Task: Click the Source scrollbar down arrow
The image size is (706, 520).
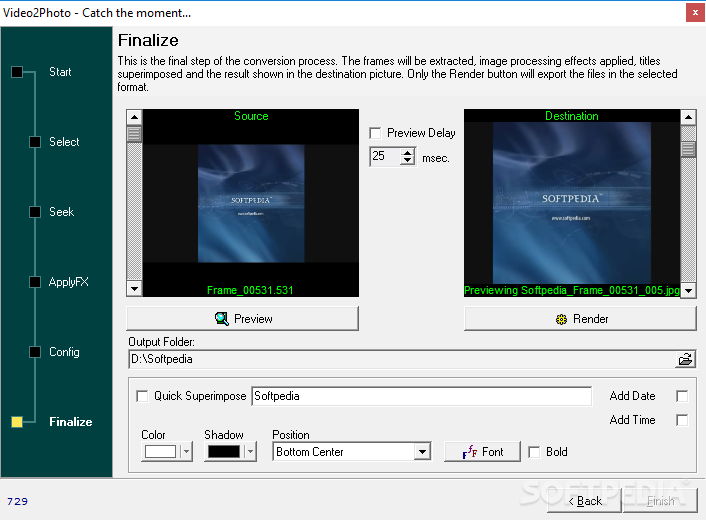Action: 134,289
